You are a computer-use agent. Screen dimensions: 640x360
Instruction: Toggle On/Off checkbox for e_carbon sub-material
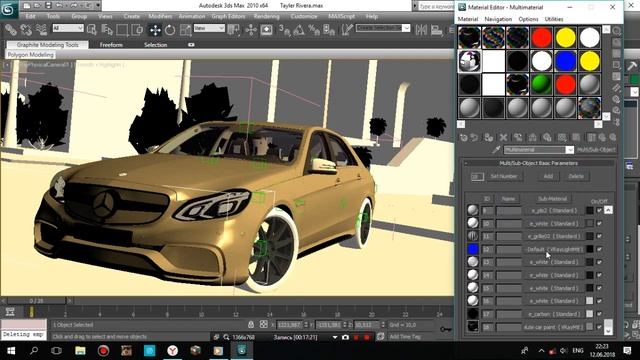pos(599,314)
